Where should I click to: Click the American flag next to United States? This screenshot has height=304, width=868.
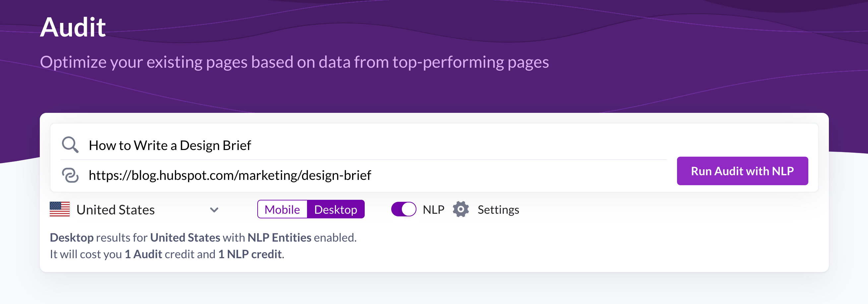[x=59, y=209]
